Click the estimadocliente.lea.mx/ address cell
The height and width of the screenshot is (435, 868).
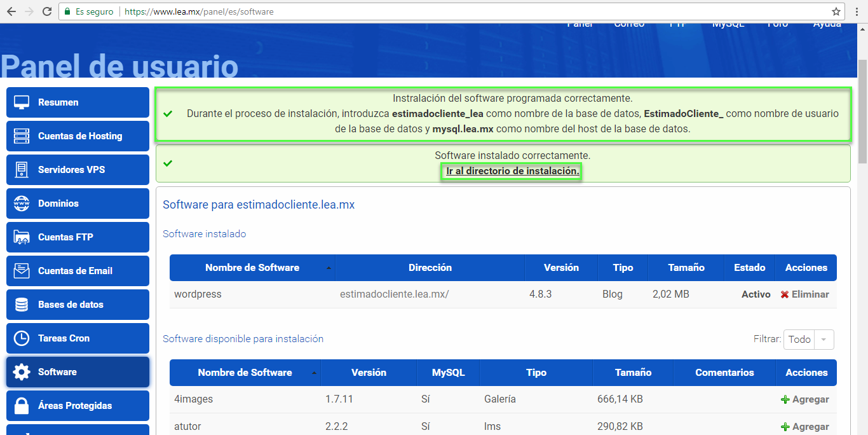[x=394, y=294]
